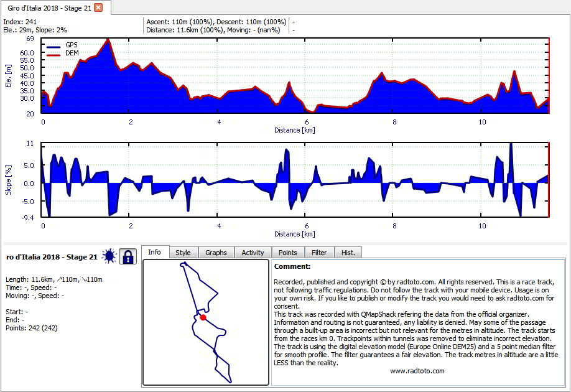Click inside the Comment text area
This screenshot has width=571, height=392.
pyautogui.click(x=418, y=322)
